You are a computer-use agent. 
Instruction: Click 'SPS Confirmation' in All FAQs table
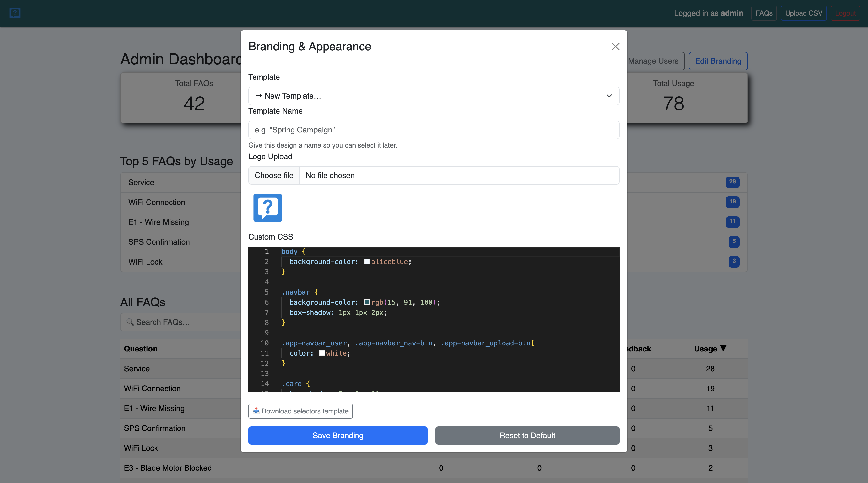tap(155, 428)
